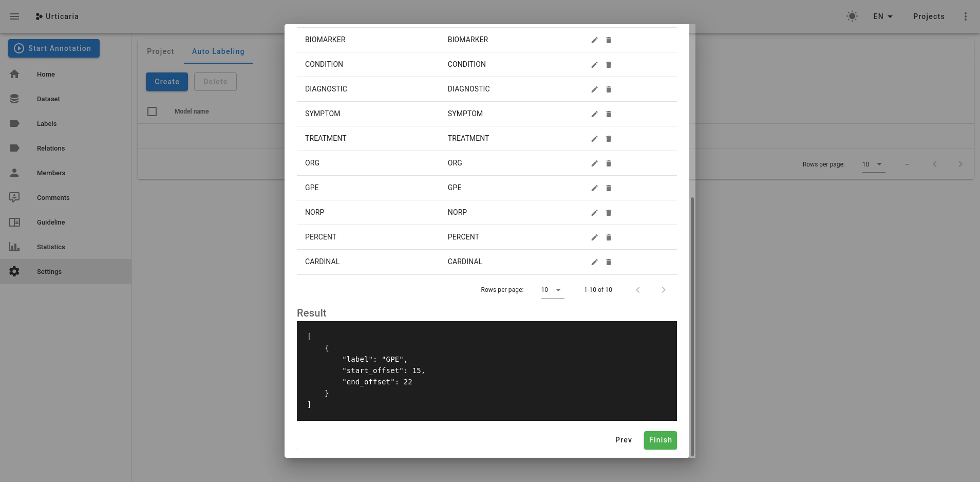
Task: Switch to the Project tab
Action: 160,51
